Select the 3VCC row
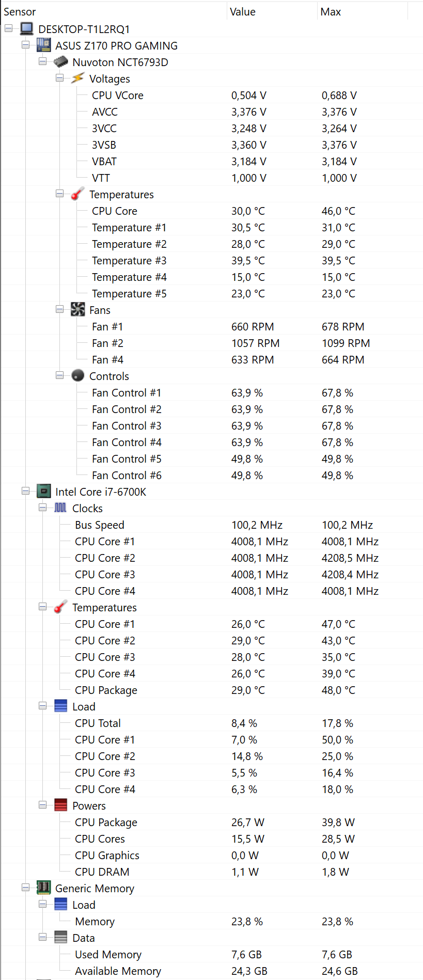This screenshot has width=423, height=980. coord(212,128)
